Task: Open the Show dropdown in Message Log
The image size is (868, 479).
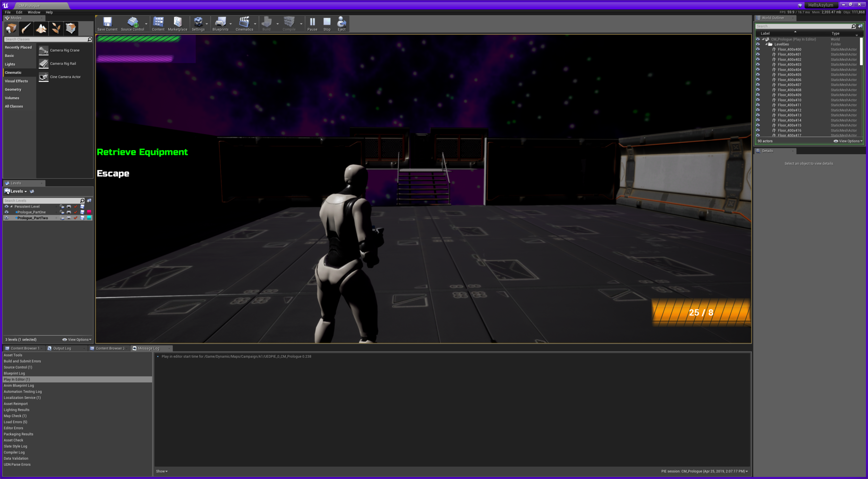Action: (x=161, y=471)
